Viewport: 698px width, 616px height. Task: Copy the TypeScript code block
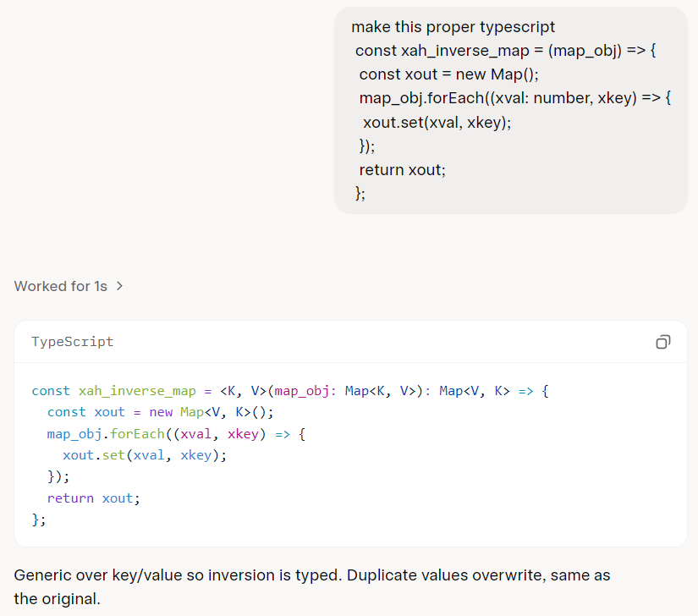[x=662, y=342]
